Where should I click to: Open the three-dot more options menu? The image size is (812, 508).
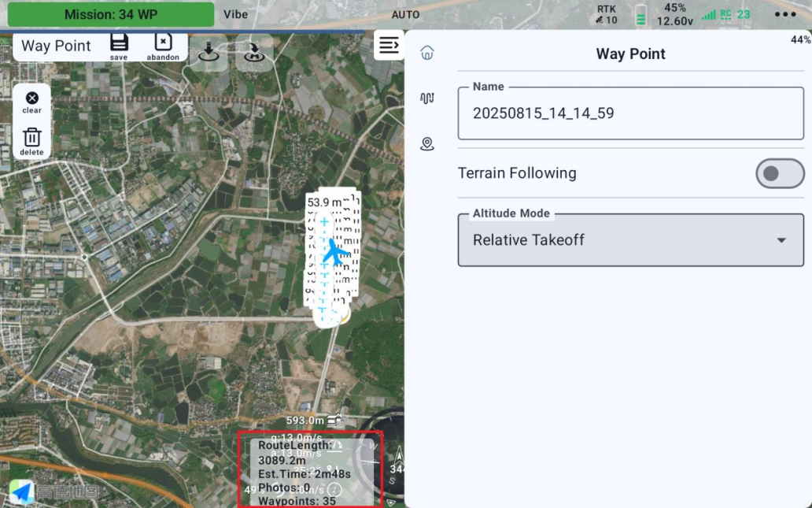[784, 14]
